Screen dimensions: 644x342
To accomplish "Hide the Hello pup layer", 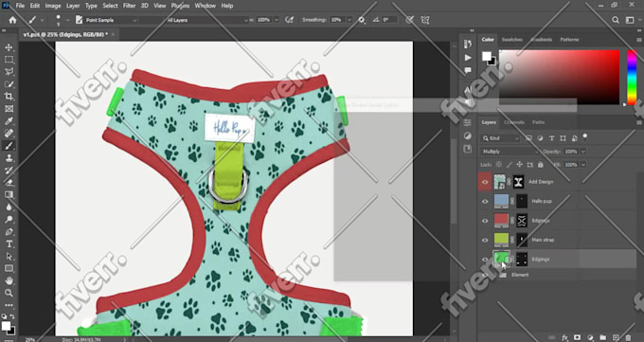I will (x=485, y=202).
